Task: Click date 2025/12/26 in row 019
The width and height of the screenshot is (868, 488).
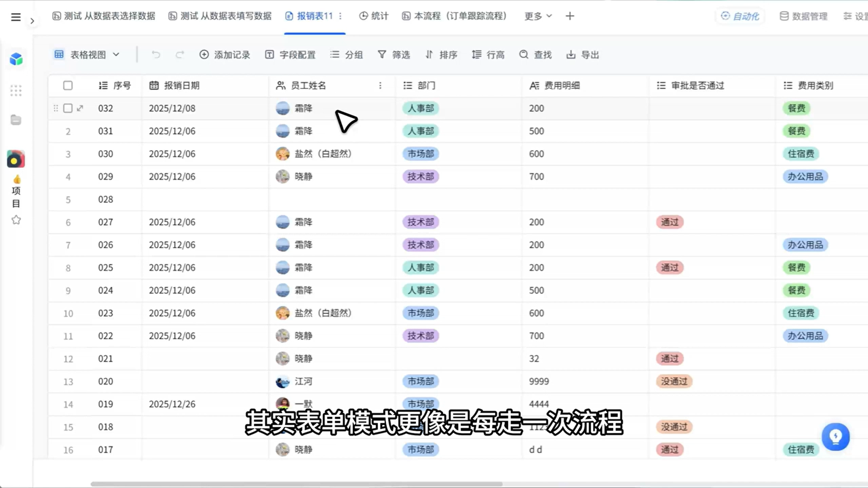Action: click(x=172, y=404)
